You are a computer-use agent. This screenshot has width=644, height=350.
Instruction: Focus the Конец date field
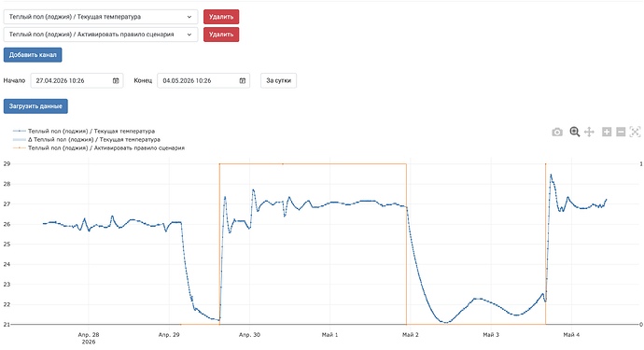(203, 80)
